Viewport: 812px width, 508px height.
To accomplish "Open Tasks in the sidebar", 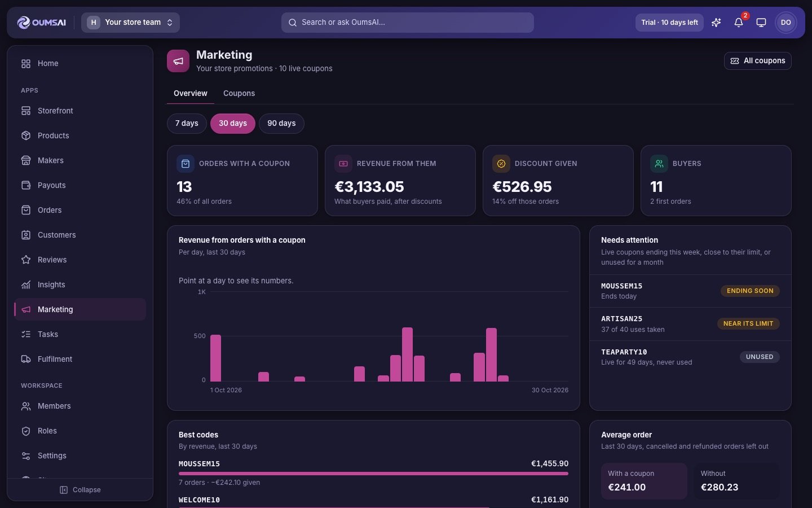I will 80,334.
